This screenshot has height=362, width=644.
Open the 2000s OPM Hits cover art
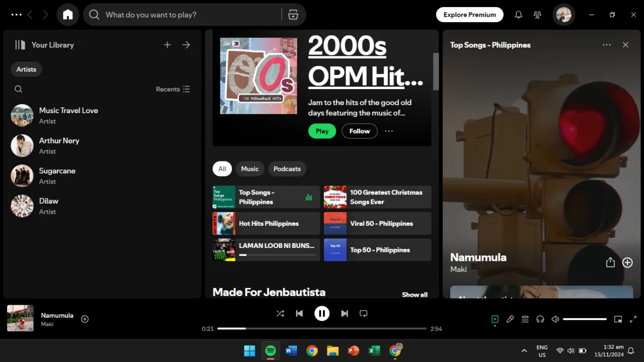click(x=259, y=76)
